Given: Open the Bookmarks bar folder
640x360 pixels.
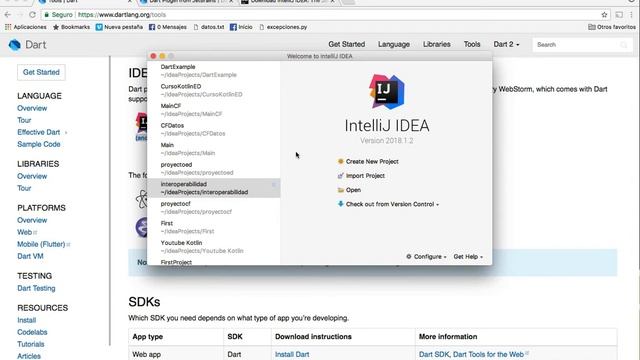Looking at the screenshot, I should tap(71, 27).
